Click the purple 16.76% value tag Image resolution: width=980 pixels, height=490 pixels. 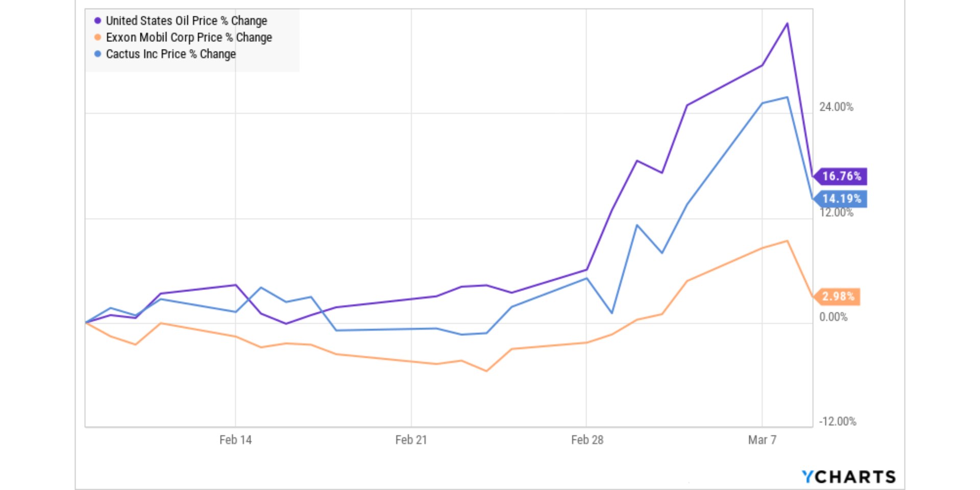[x=841, y=177]
